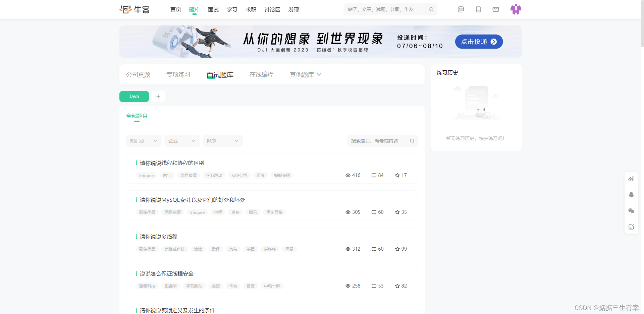
Task: Click the search magnifier icon in top bar
Action: pos(431,9)
